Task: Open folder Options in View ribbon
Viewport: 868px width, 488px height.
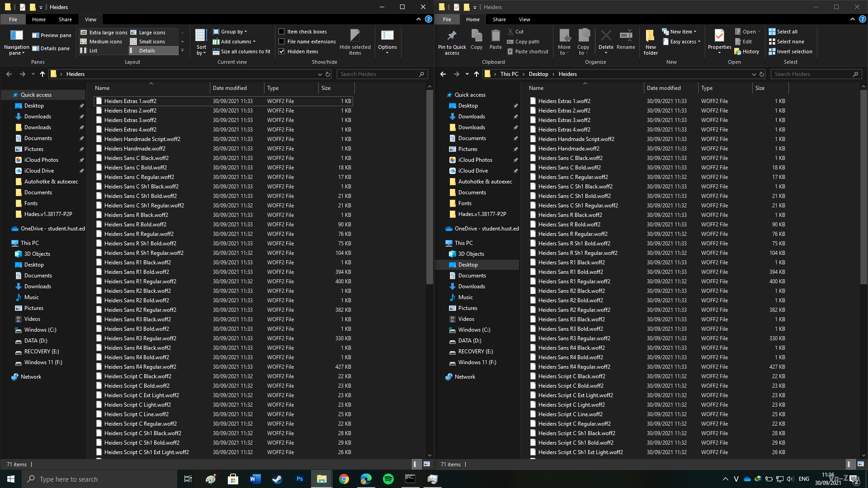Action: (x=387, y=42)
